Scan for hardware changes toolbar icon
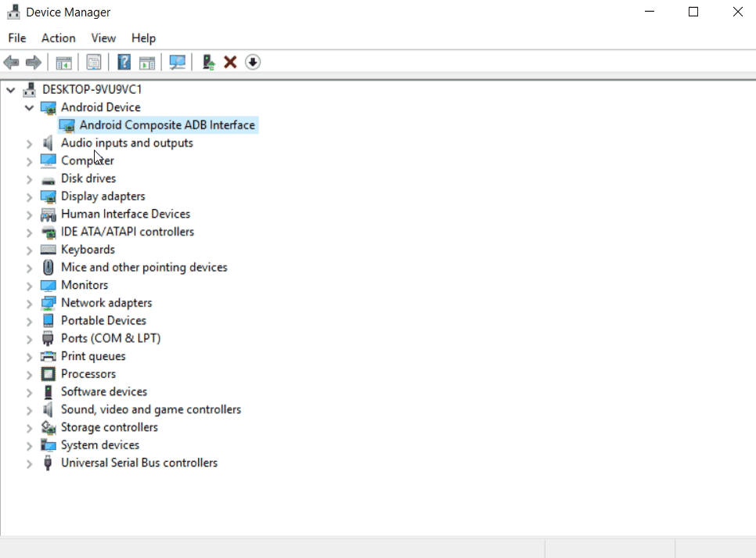This screenshot has width=756, height=558. (x=178, y=62)
